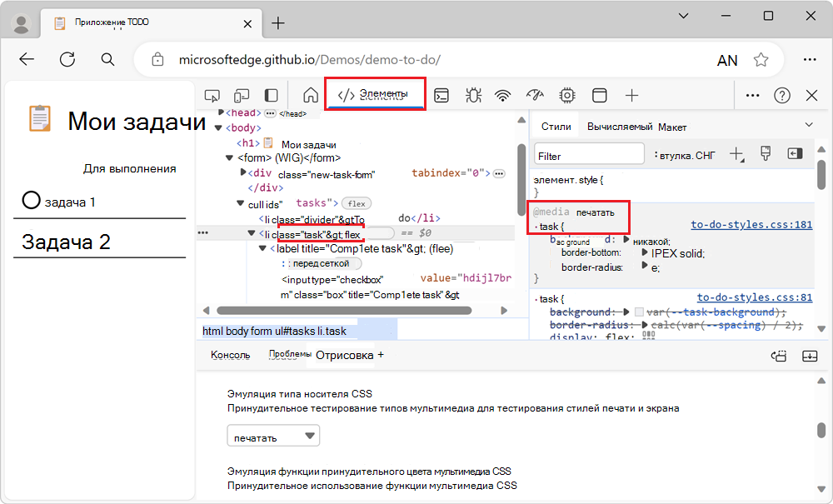Collapse the form element node

[x=230, y=157]
